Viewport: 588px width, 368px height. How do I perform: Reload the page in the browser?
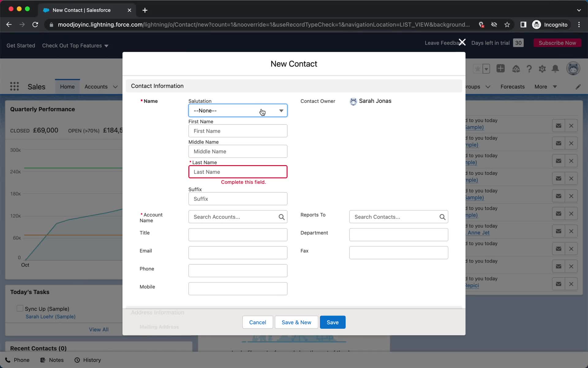pyautogui.click(x=35, y=25)
